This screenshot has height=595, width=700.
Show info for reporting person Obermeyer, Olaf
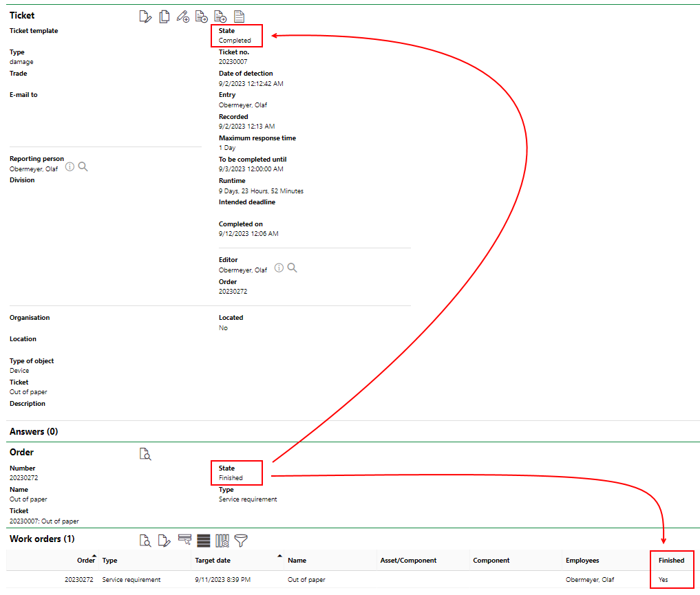tap(70, 166)
